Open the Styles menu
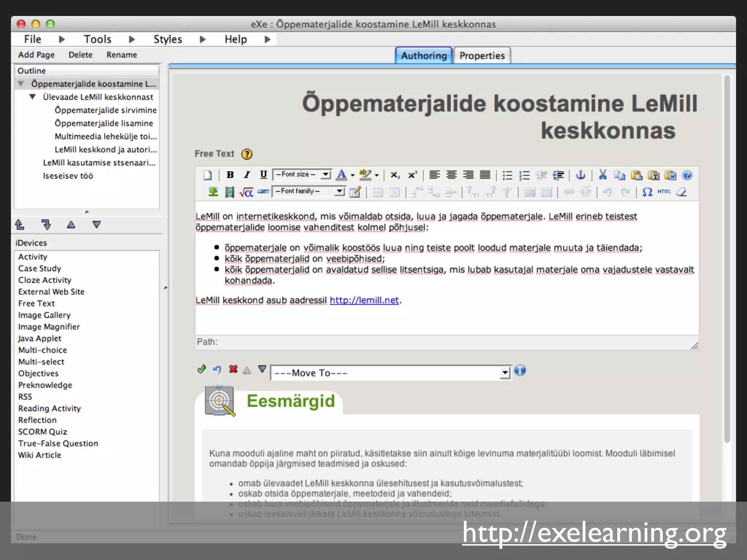The height and width of the screenshot is (560, 747). pyautogui.click(x=168, y=39)
